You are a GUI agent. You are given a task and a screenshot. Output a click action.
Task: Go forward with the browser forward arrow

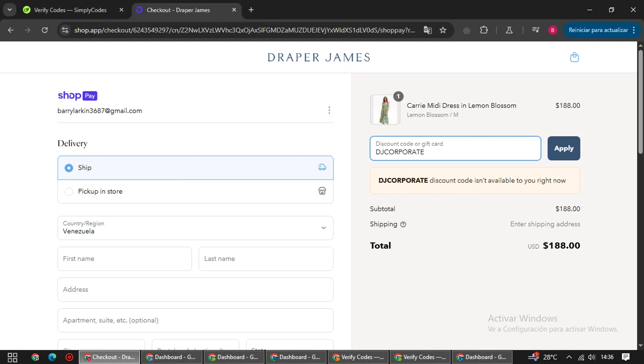pyautogui.click(x=27, y=30)
